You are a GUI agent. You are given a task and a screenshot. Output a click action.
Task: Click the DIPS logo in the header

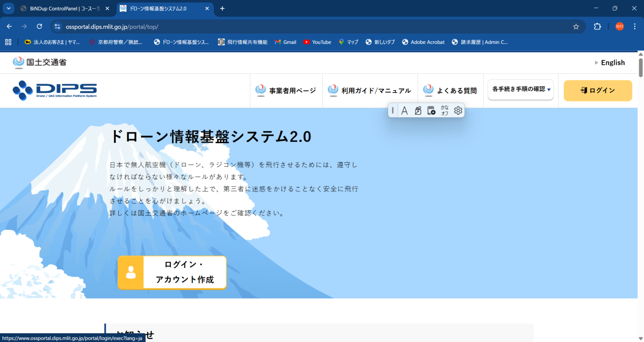tap(55, 90)
